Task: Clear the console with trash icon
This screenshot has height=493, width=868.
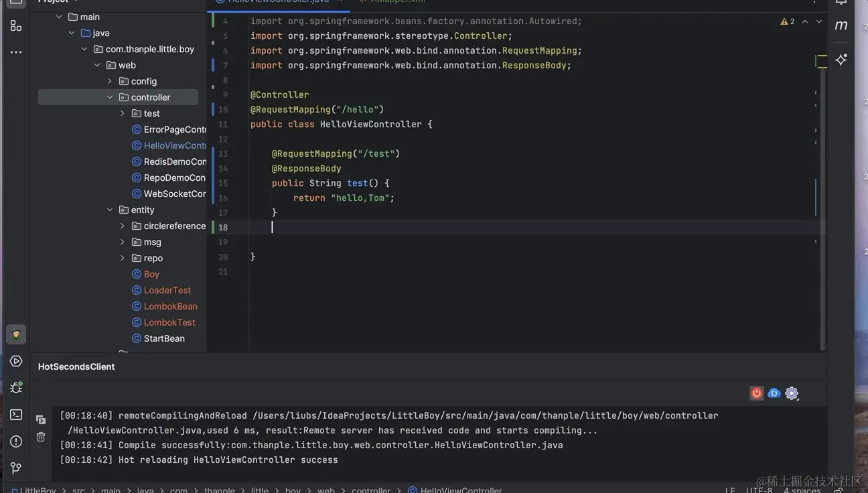Action: [x=41, y=437]
